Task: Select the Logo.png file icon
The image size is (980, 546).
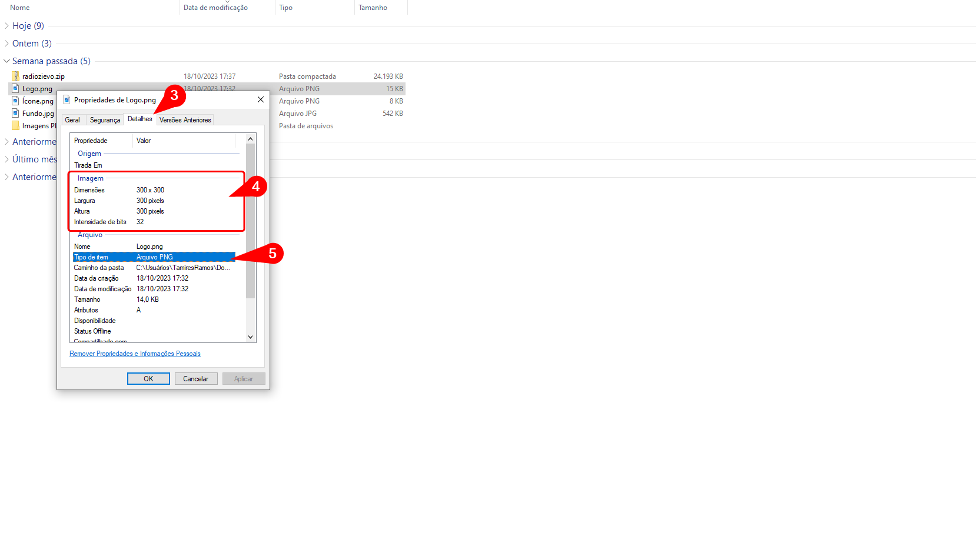Action: click(16, 88)
